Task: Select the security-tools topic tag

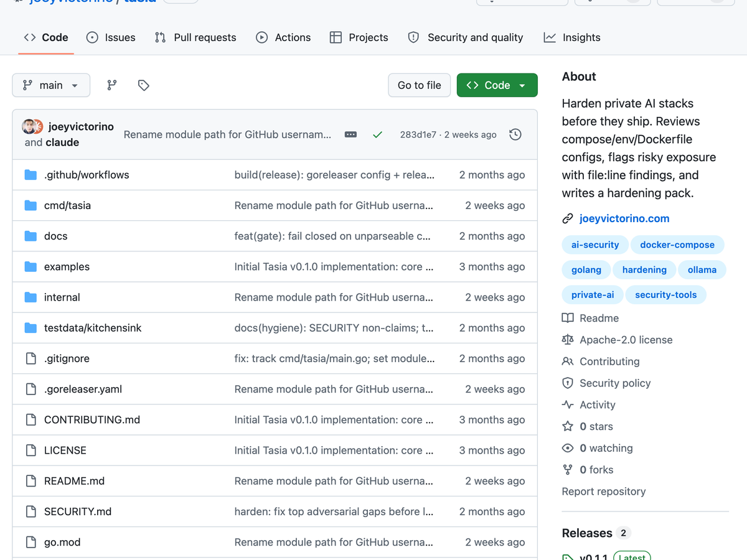Action: [666, 294]
